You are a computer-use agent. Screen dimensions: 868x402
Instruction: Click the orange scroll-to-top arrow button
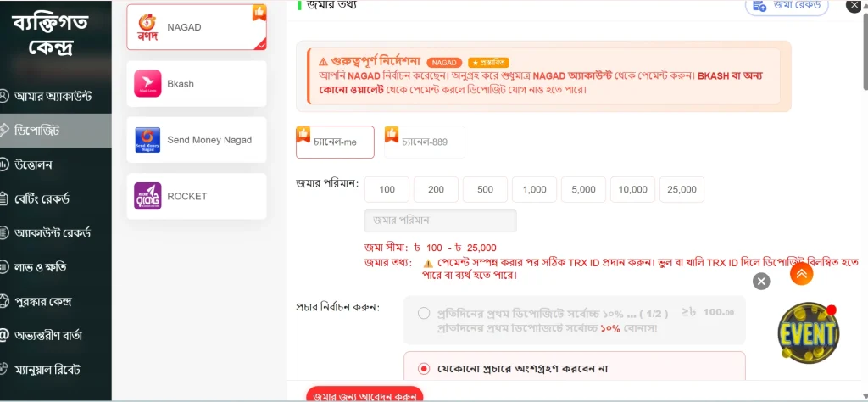tap(802, 274)
